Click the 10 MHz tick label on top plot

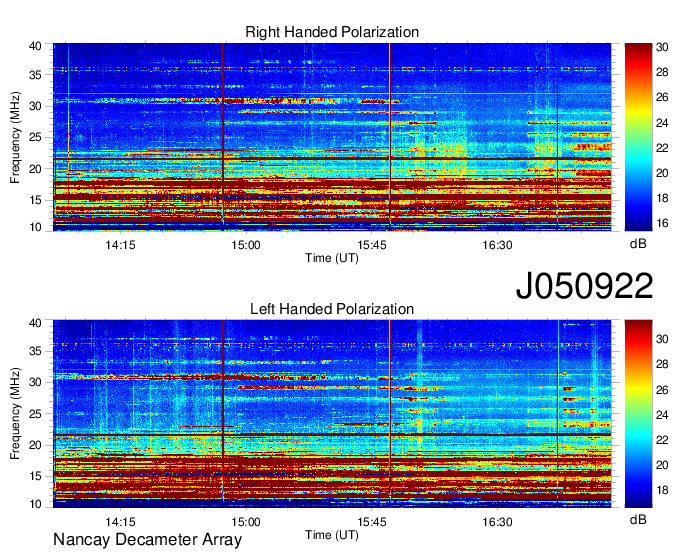pos(35,227)
